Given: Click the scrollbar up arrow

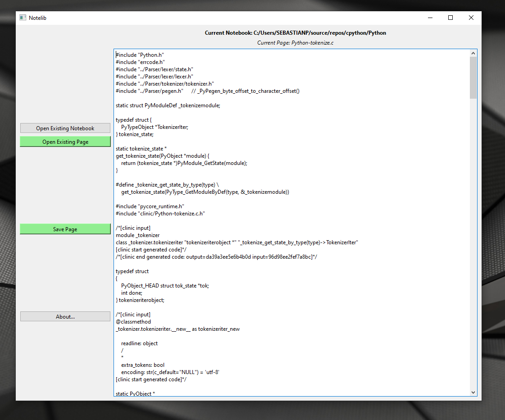Looking at the screenshot, I should [x=473, y=53].
